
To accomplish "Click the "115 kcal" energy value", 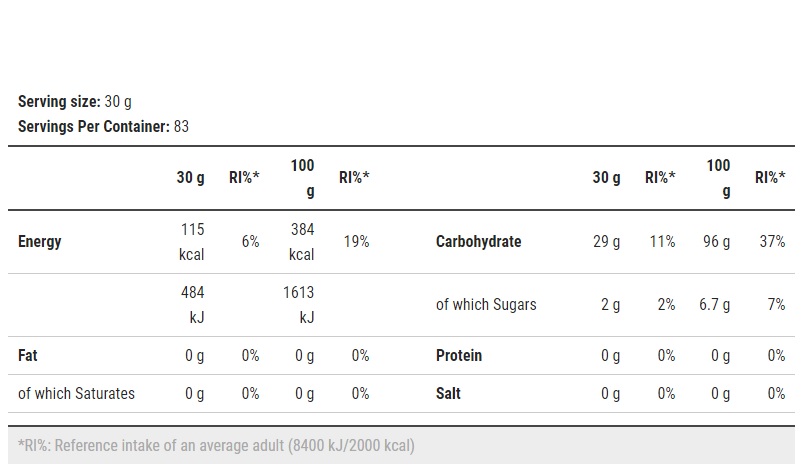I will click(191, 242).
